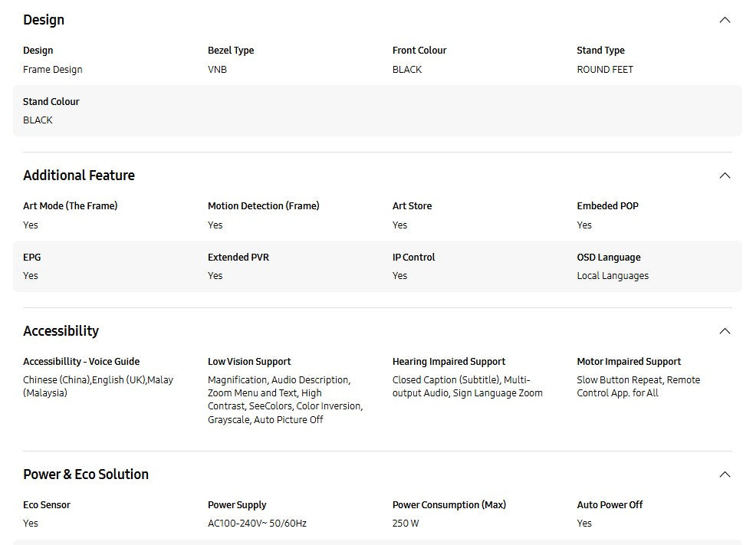This screenshot has height=545, width=756.
Task: Click the Hearing Impaired Support label
Action: tap(449, 362)
